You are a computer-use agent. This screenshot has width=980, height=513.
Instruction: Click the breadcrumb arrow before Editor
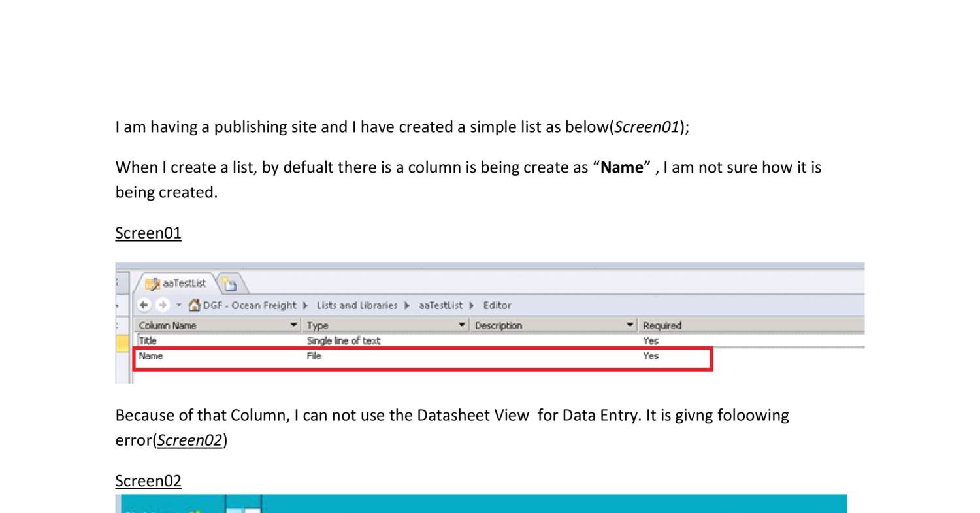pos(471,305)
